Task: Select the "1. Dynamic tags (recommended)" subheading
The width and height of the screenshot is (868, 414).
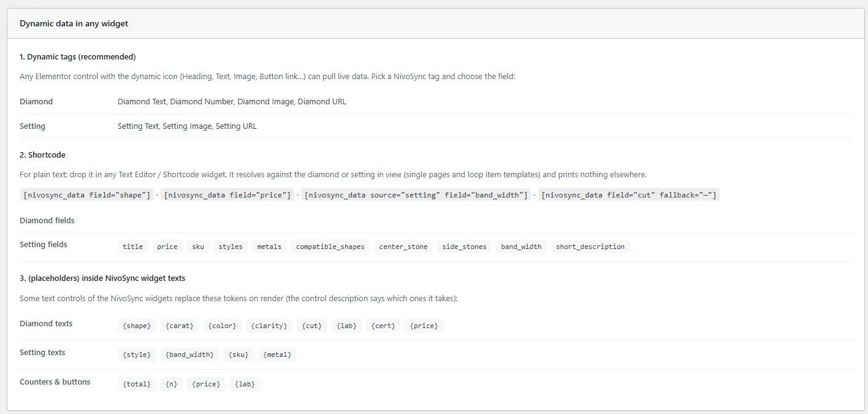Action: (78, 56)
